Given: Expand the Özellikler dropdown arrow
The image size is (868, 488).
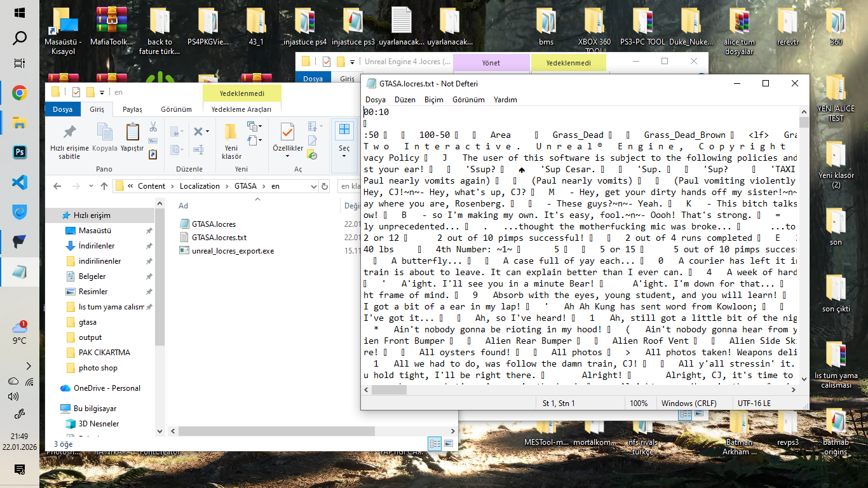Looking at the screenshot, I should [287, 156].
